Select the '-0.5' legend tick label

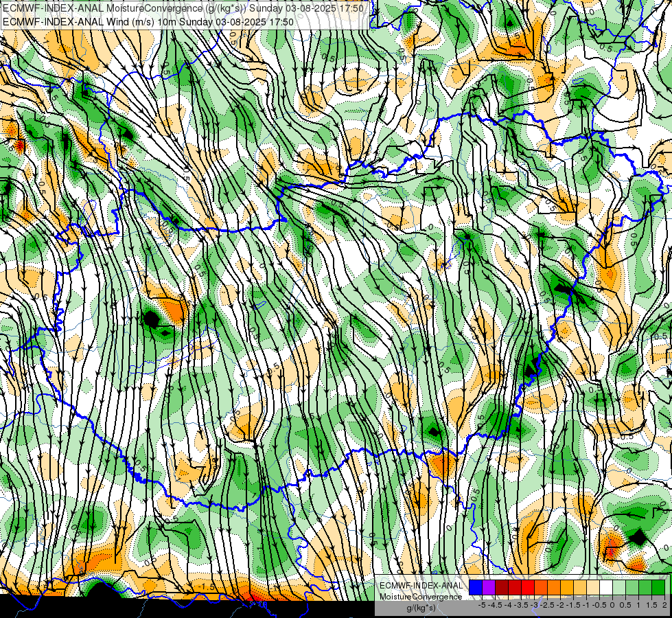click(599, 605)
